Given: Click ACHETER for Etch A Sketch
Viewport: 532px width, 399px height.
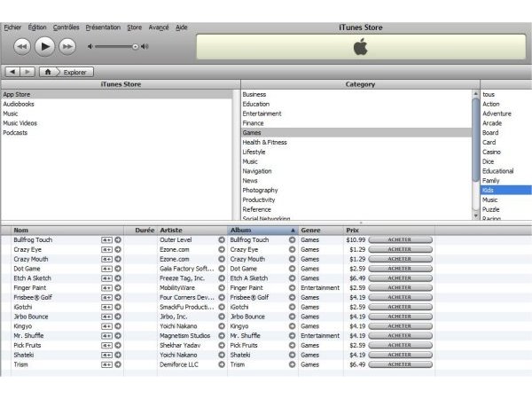Looking at the screenshot, I should coord(401,278).
